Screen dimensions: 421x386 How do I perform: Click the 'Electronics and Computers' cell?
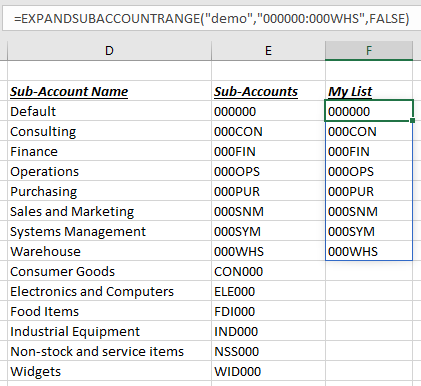click(x=109, y=291)
